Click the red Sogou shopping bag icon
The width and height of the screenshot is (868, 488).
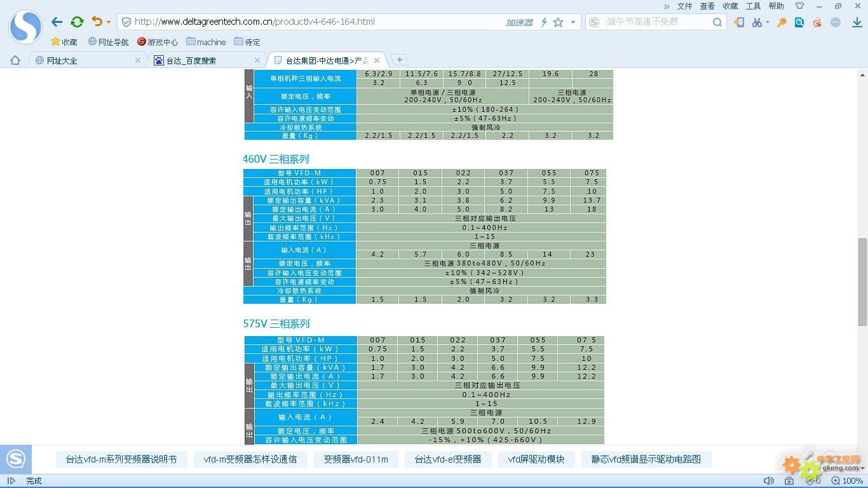(817, 22)
